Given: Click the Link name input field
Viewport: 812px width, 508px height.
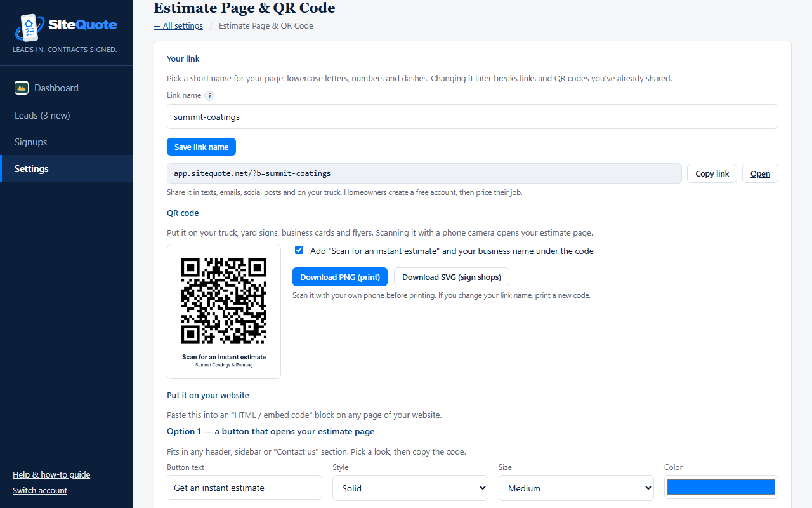Looking at the screenshot, I should tap(473, 117).
